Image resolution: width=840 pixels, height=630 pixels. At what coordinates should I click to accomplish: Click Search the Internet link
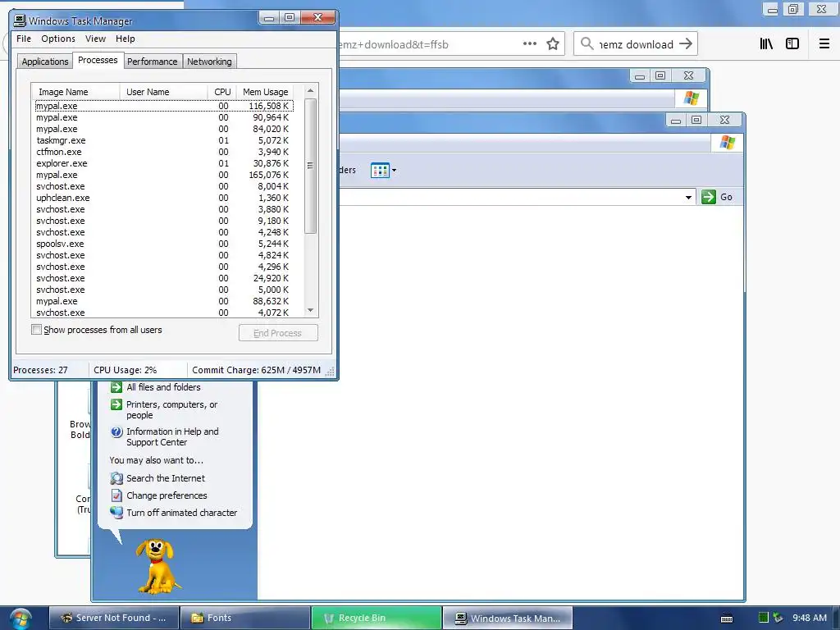click(x=166, y=478)
